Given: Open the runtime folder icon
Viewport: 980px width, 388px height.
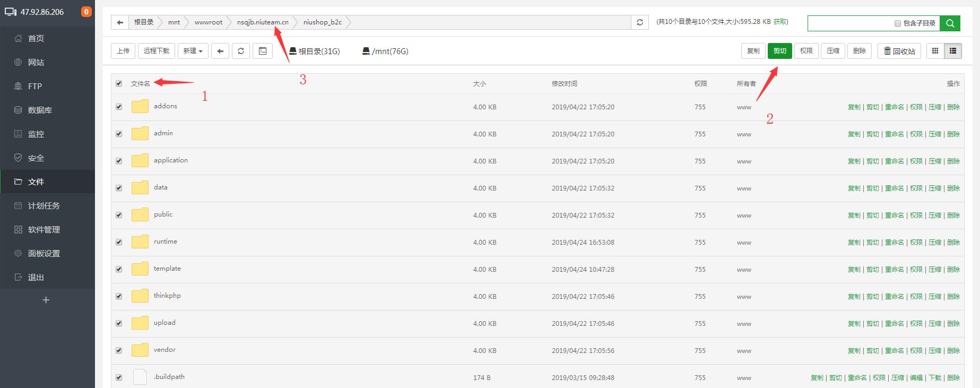Looking at the screenshot, I should (140, 242).
